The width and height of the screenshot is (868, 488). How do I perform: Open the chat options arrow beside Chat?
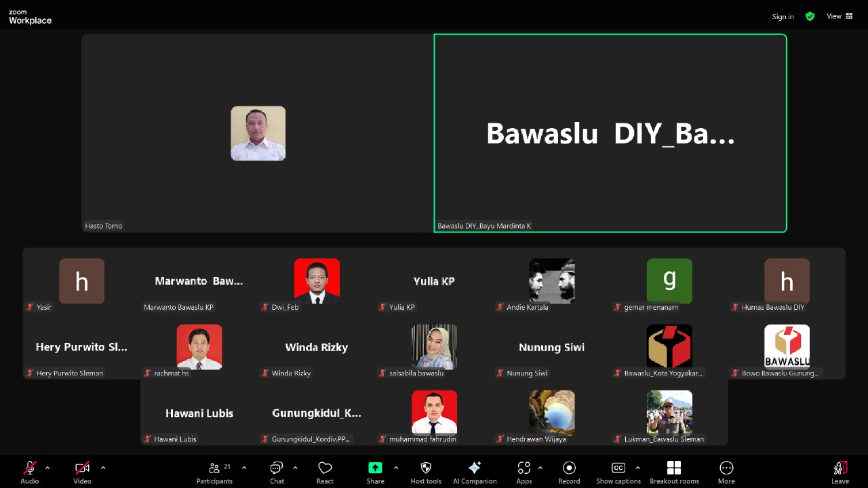click(295, 468)
